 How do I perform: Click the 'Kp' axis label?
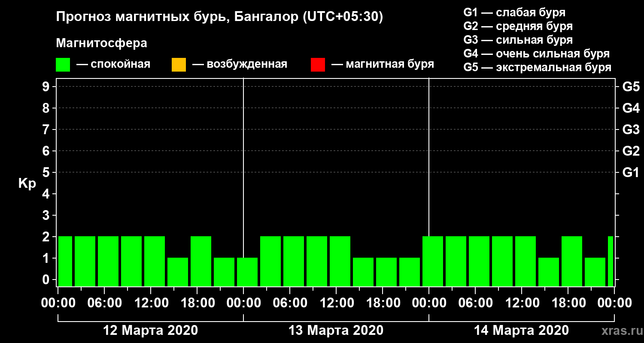coord(27,184)
